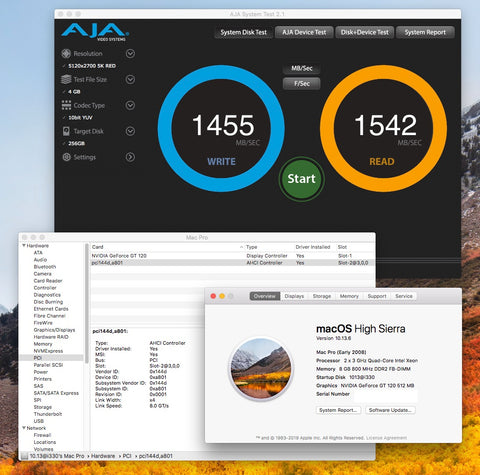The image size is (480, 475).
Task: Sort by the Card column header
Action: 167,247
